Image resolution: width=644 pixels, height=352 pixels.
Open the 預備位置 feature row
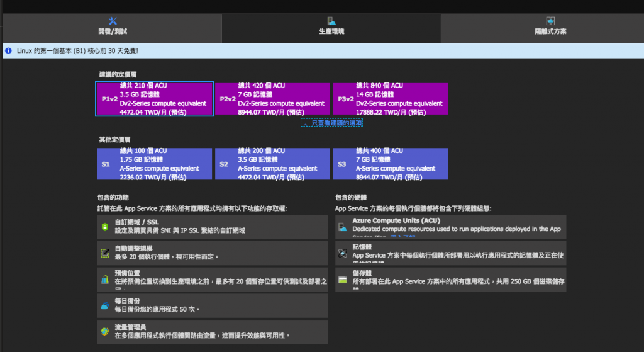[x=213, y=279]
